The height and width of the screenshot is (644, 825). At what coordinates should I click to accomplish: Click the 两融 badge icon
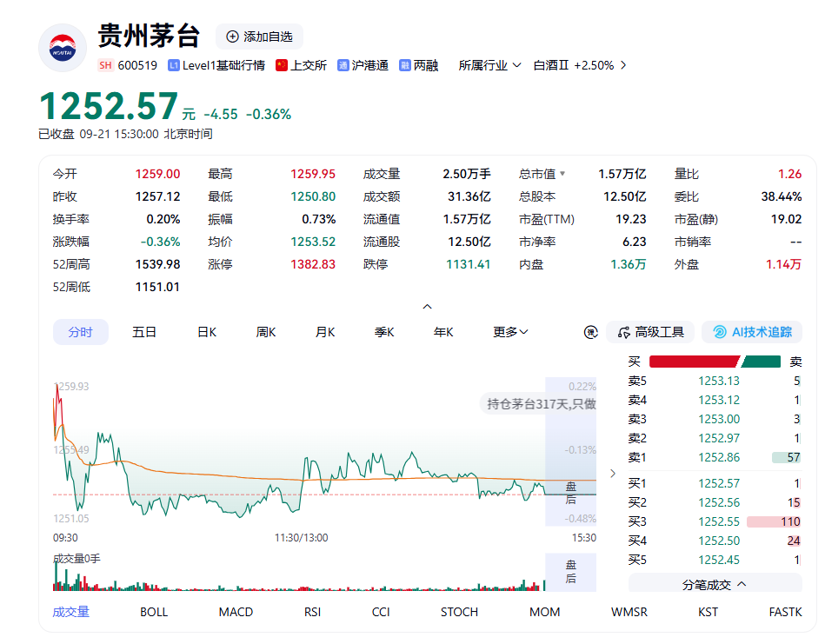point(404,65)
